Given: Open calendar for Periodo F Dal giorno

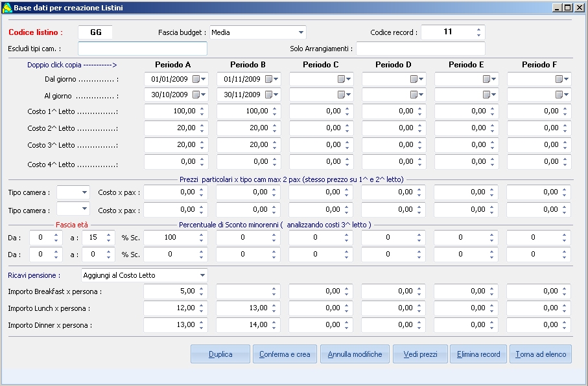Looking at the screenshot, I should click(563, 79).
